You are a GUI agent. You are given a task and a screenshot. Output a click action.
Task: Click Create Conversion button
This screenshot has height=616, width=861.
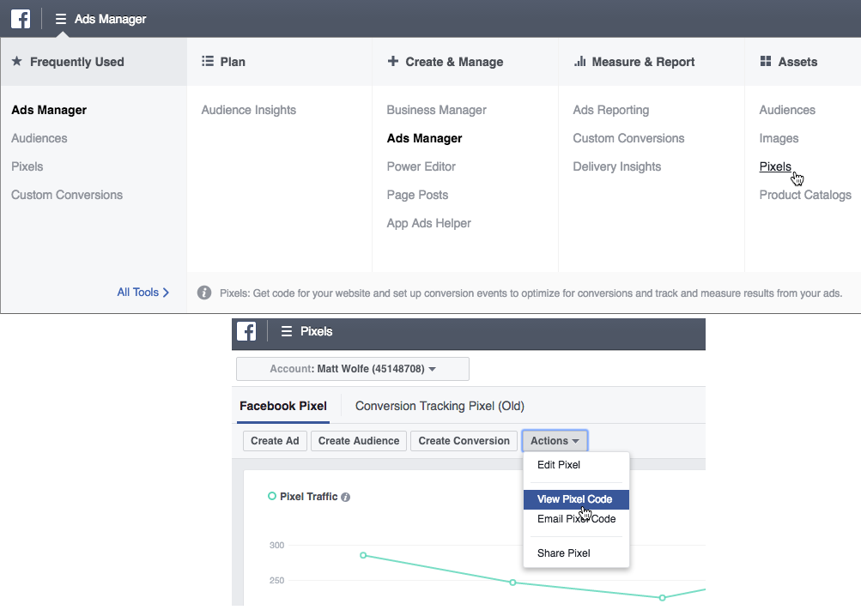click(464, 441)
